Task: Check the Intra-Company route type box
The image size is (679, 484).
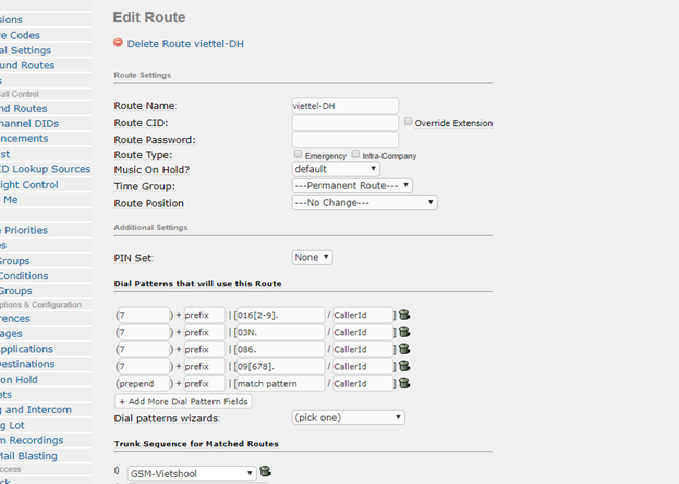Action: pyautogui.click(x=356, y=155)
